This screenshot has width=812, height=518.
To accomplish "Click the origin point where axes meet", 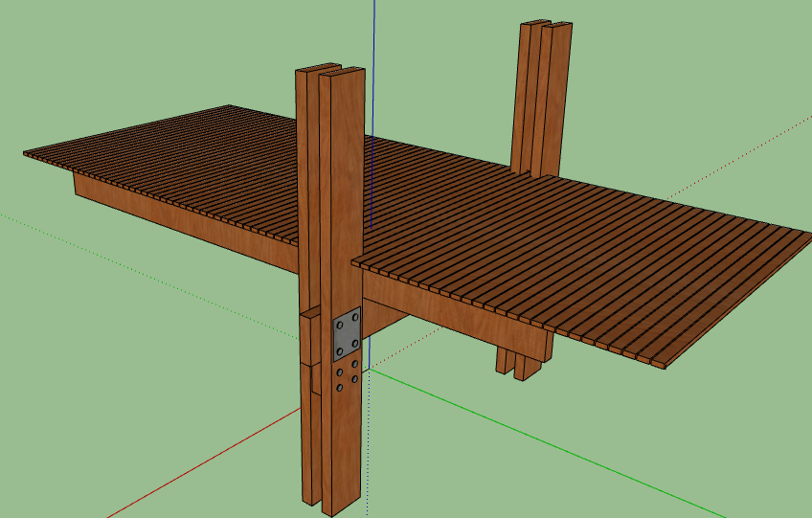I will pyautogui.click(x=371, y=371).
